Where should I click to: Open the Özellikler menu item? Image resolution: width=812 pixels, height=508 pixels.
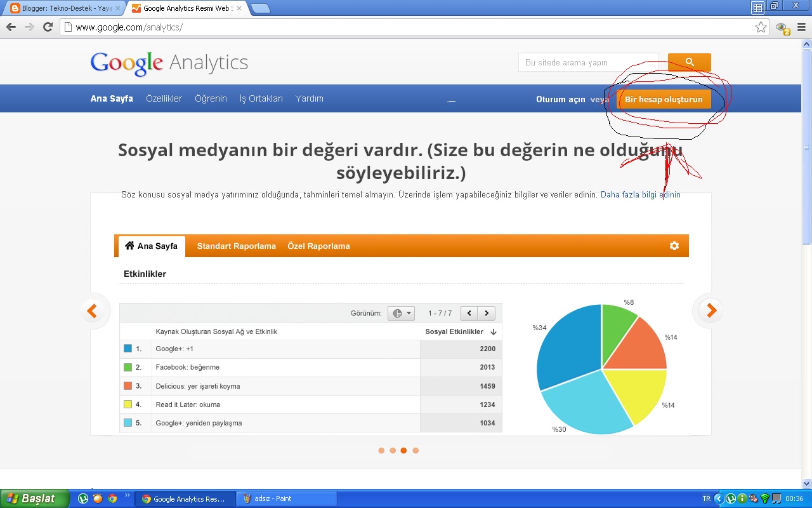(x=164, y=98)
